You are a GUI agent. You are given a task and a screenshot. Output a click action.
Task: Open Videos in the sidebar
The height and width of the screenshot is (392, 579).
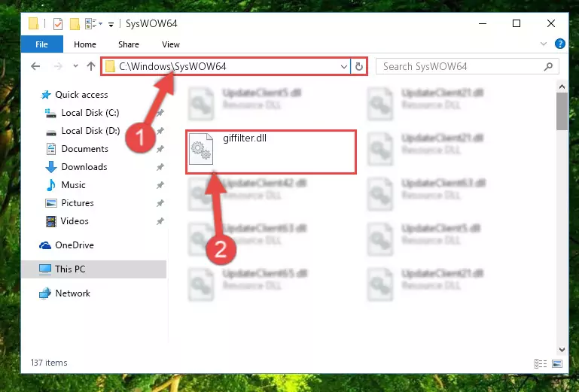point(75,221)
